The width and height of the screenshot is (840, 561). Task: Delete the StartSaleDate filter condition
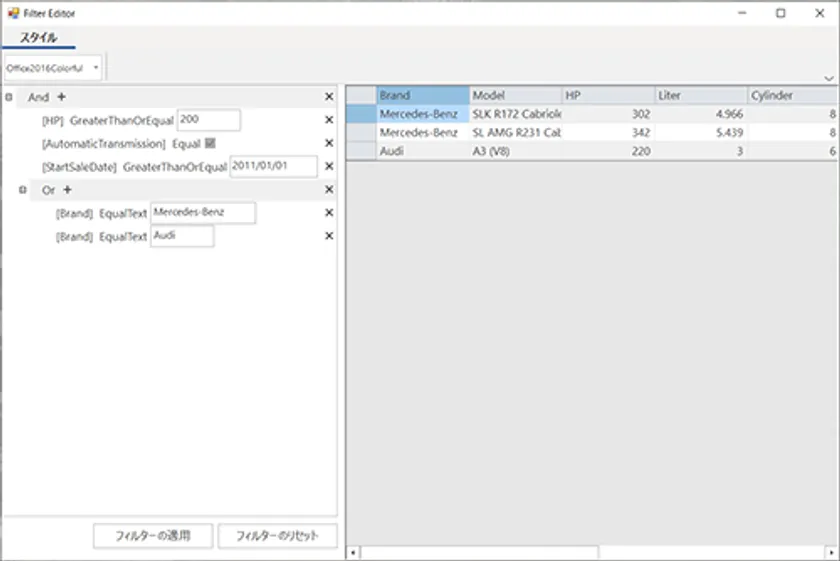329,167
